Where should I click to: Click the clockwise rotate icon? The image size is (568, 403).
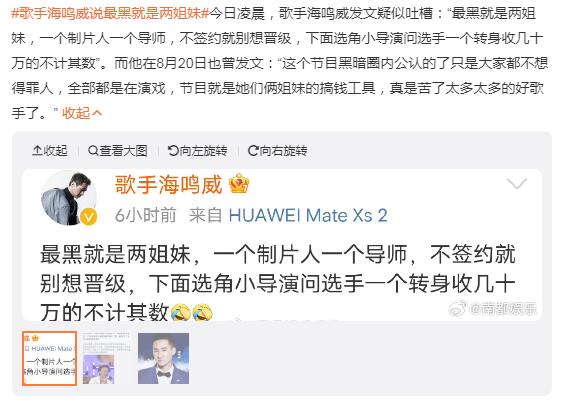point(253,151)
